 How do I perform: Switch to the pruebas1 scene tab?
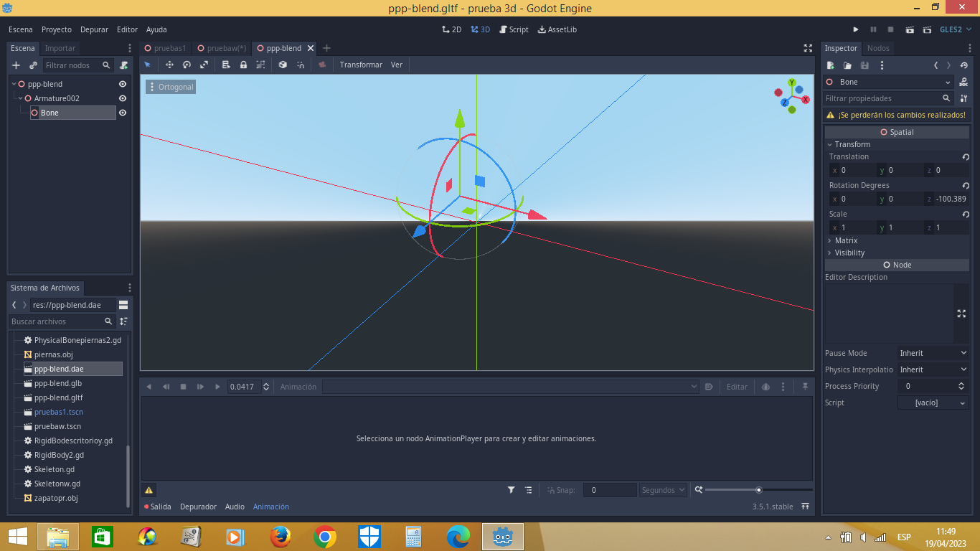164,48
